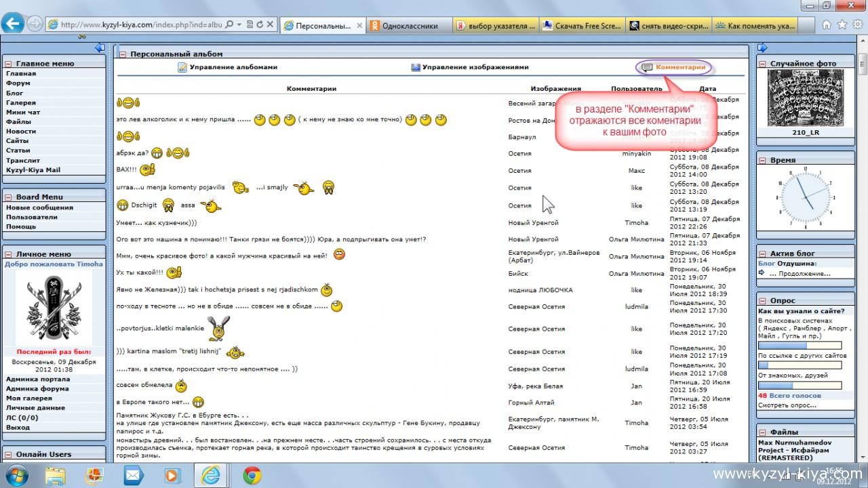Click the poll bar for От знакомых, друзей
868x488 pixels.
coord(800,385)
